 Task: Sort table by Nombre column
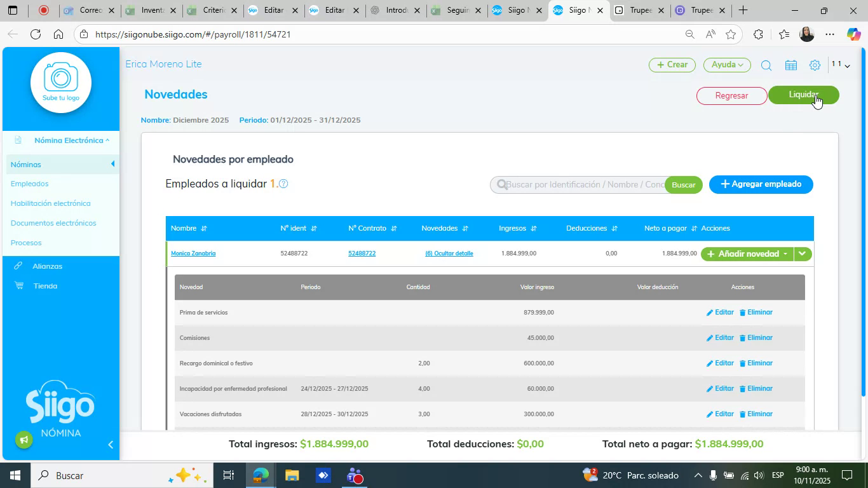click(x=204, y=228)
